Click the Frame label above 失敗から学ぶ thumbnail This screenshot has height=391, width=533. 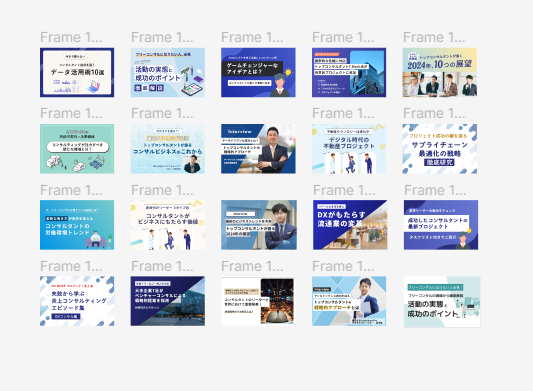(x=71, y=266)
